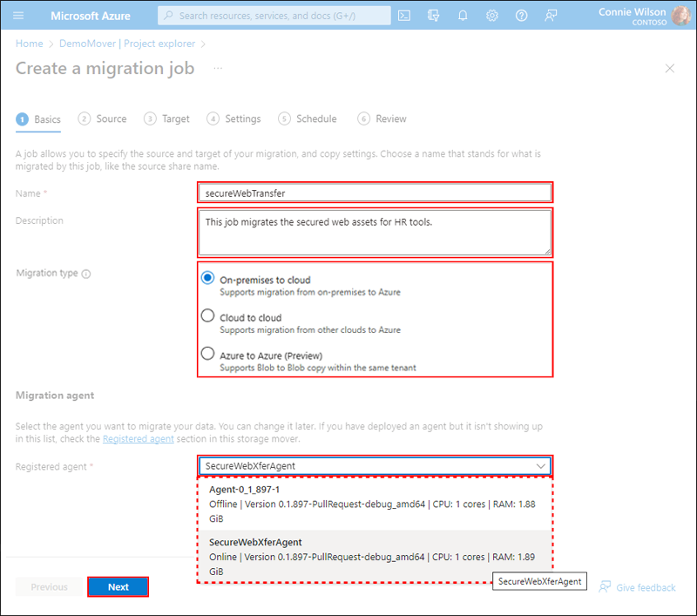Focus the Search resources, services, and docs box

coord(274,16)
